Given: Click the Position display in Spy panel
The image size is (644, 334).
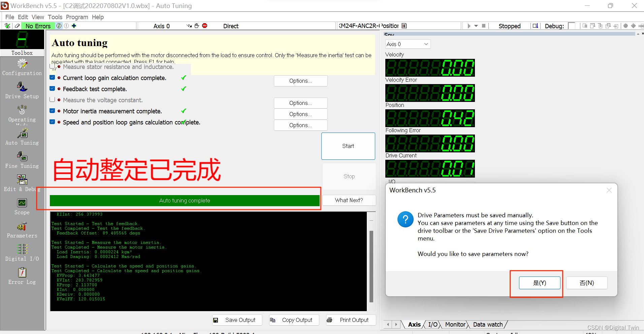Looking at the screenshot, I should tap(430, 118).
